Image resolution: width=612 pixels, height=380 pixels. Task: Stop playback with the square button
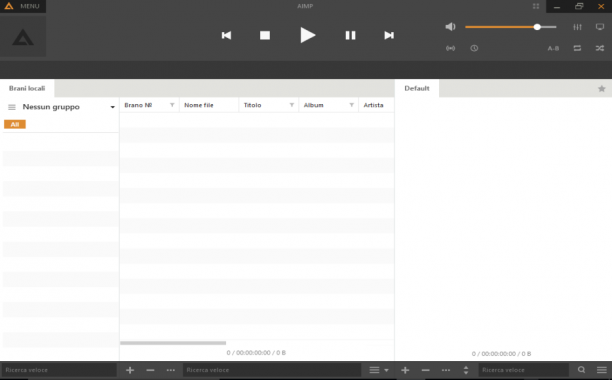pyautogui.click(x=265, y=36)
